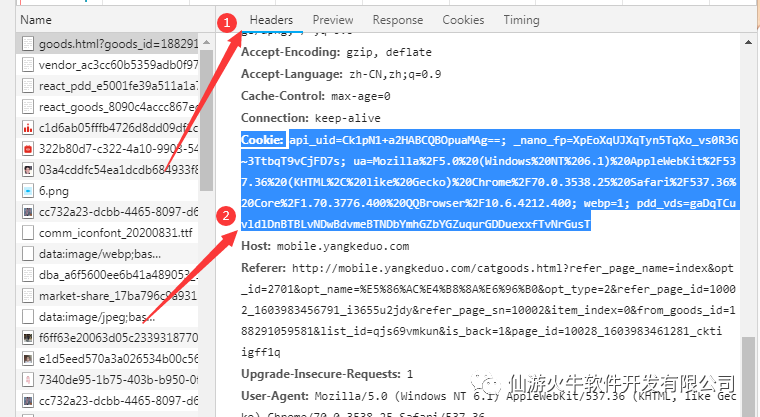Switch to the Headers tab
The image size is (760, 417).
pyautogui.click(x=271, y=20)
